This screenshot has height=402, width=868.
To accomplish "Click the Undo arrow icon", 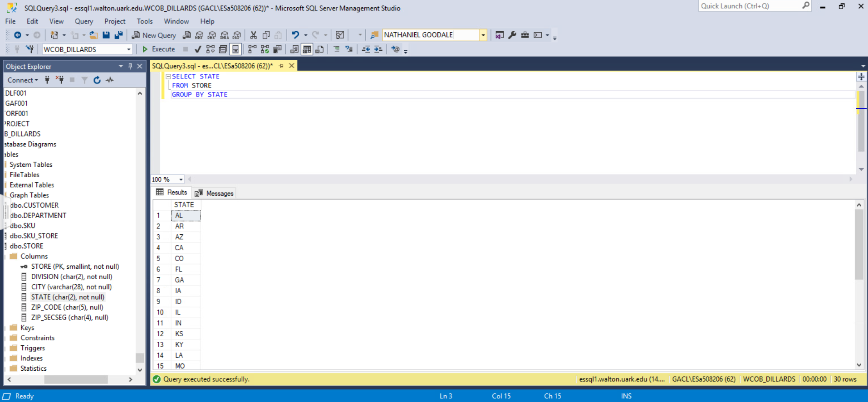I will 295,35.
